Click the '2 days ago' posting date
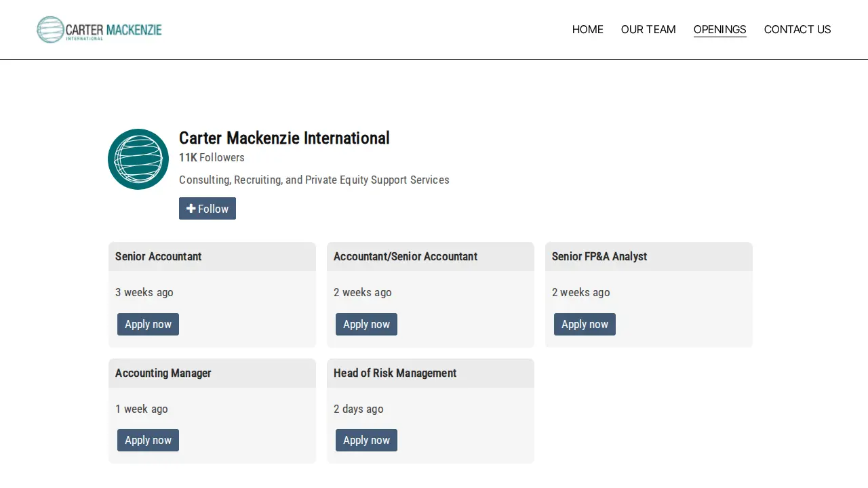Viewport: 868px width, 488px height. pos(359,409)
